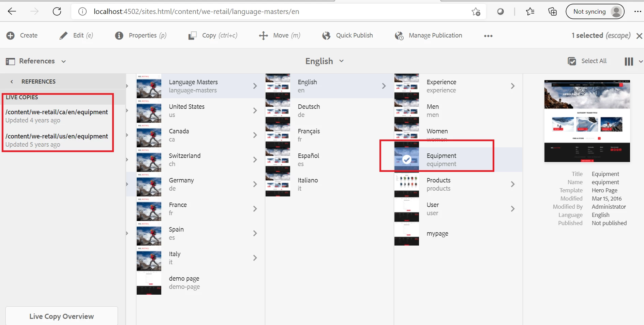The height and width of the screenshot is (325, 644).
Task: Expand the Products row chevron
Action: point(513,184)
